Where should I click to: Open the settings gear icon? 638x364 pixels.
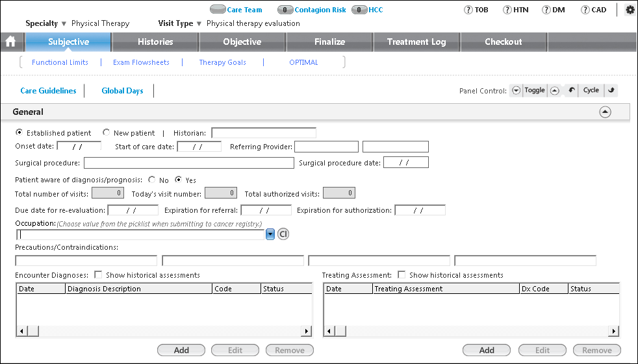tap(630, 10)
